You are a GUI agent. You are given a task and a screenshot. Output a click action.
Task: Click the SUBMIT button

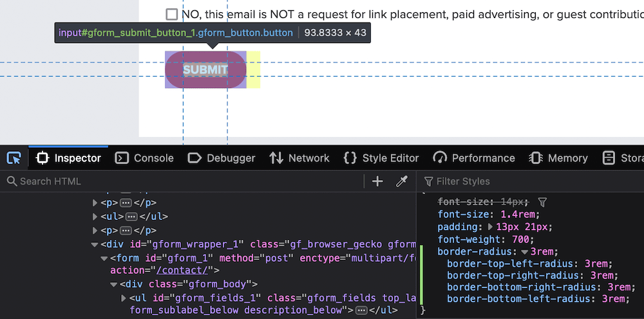pos(205,69)
